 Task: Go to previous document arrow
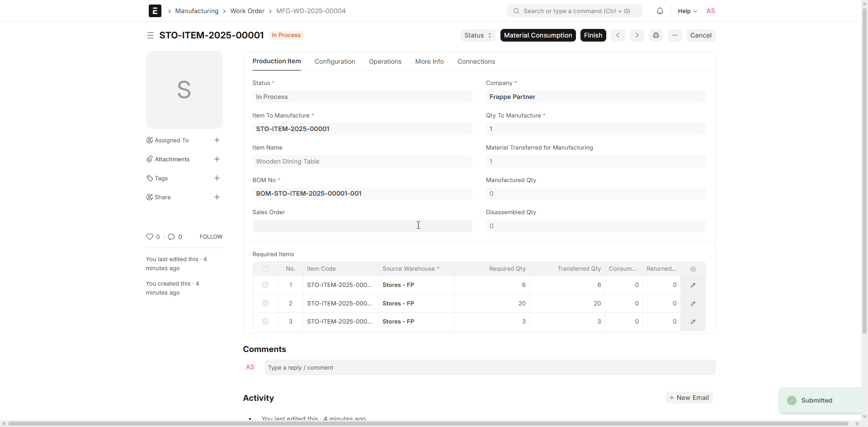pos(618,35)
